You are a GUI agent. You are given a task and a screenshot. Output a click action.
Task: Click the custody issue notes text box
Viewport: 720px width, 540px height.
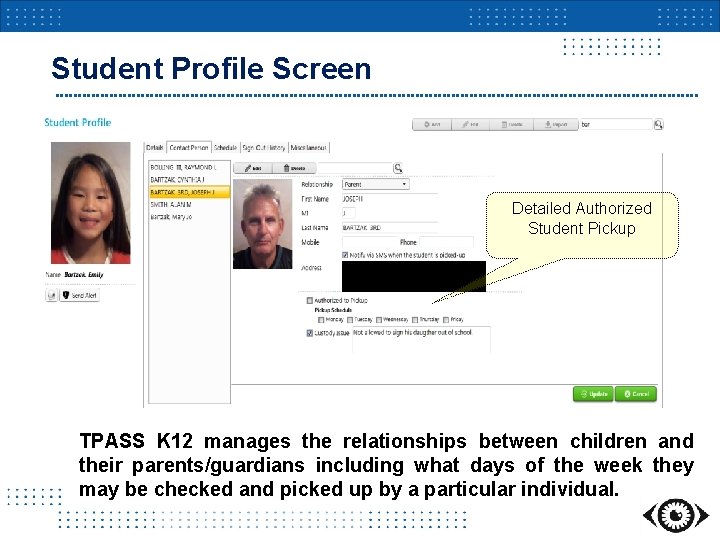(x=421, y=339)
